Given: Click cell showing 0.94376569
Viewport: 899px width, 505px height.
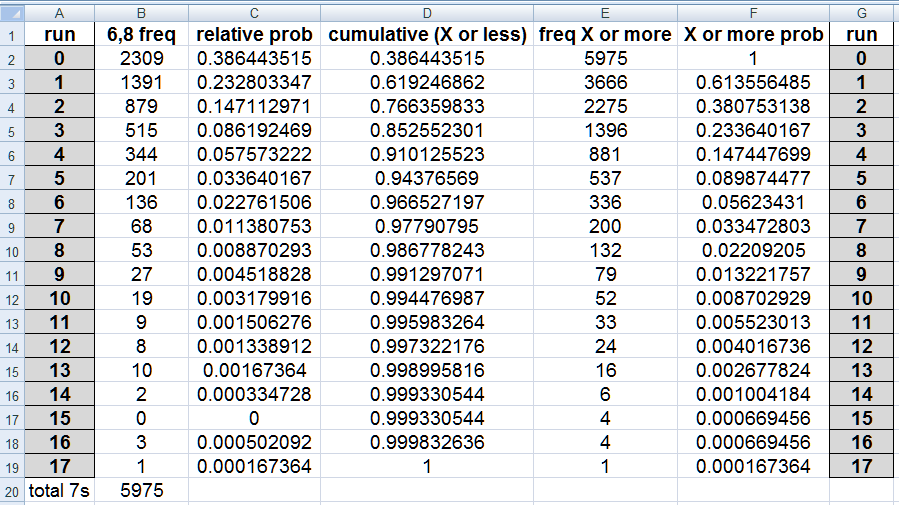Looking at the screenshot, I should coord(427,178).
